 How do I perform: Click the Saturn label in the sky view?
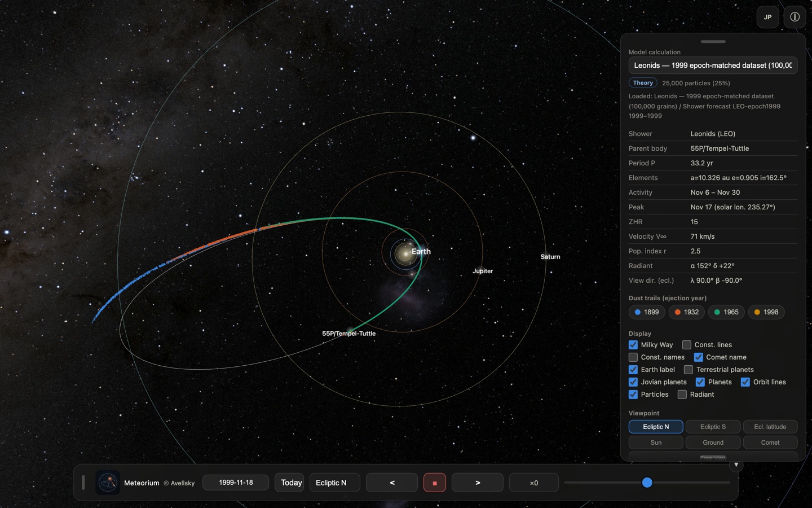[550, 257]
